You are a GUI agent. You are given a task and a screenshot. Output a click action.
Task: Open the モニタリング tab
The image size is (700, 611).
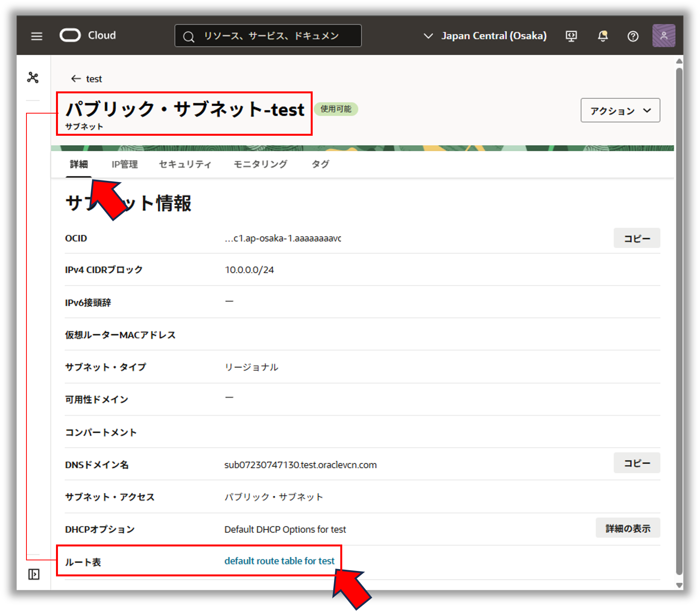tap(260, 165)
